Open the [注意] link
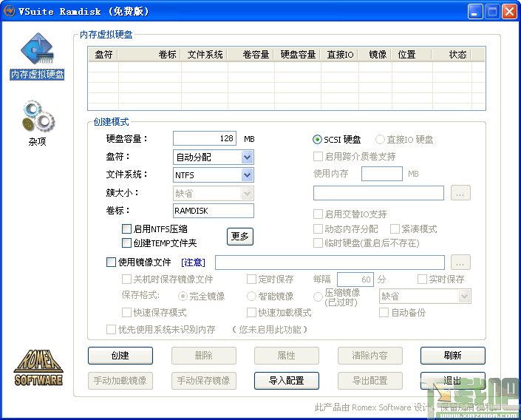 (x=193, y=262)
